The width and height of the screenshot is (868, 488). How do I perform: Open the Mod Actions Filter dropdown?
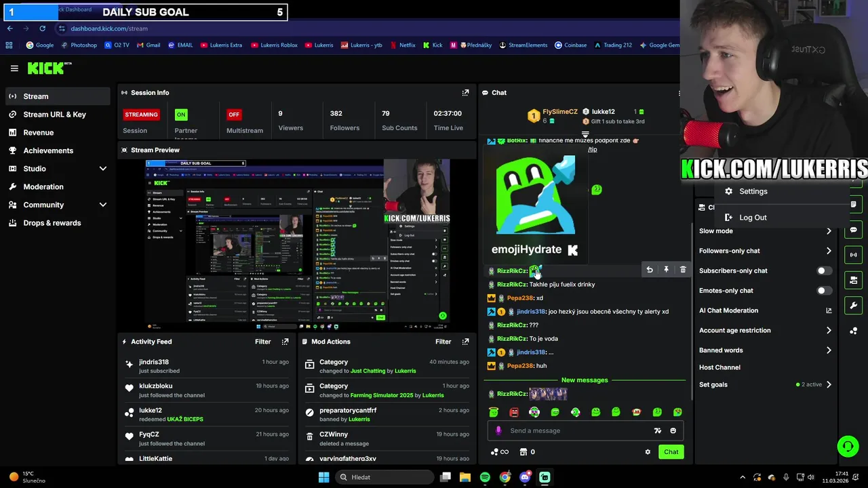(x=443, y=342)
